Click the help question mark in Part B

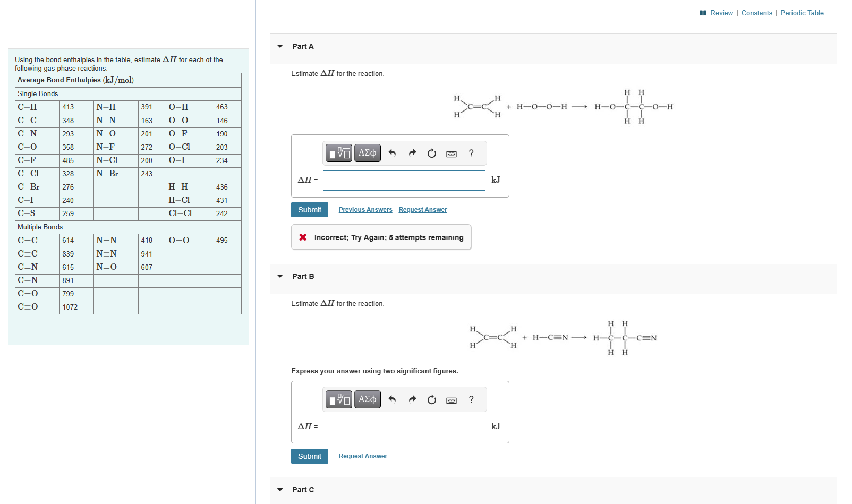pyautogui.click(x=471, y=399)
